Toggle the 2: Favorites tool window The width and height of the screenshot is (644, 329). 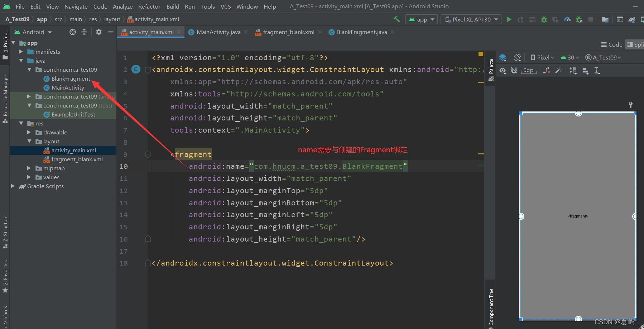pos(5,276)
